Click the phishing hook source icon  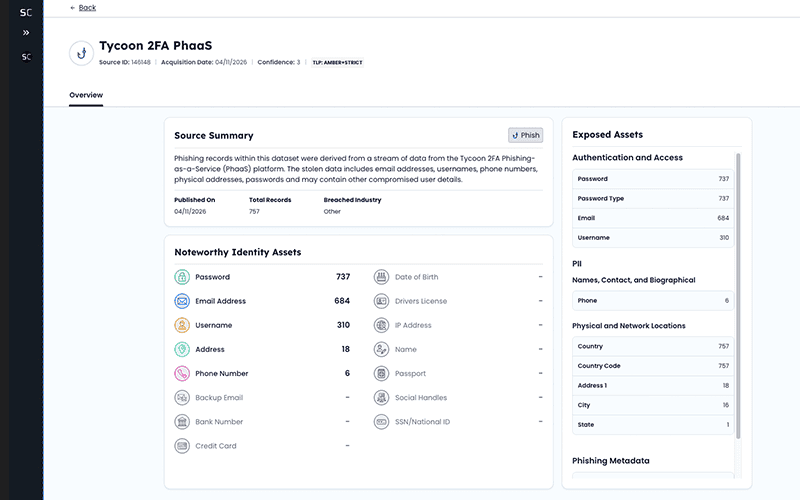[82, 53]
